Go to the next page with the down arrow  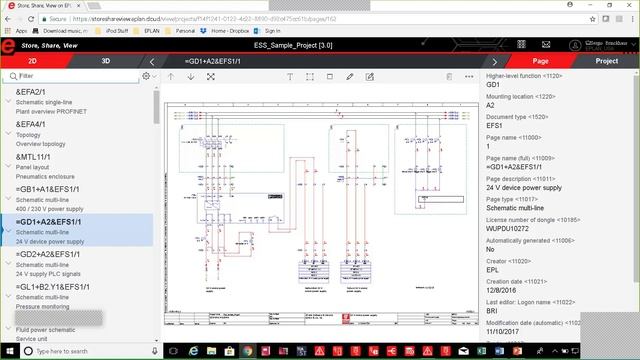point(191,76)
